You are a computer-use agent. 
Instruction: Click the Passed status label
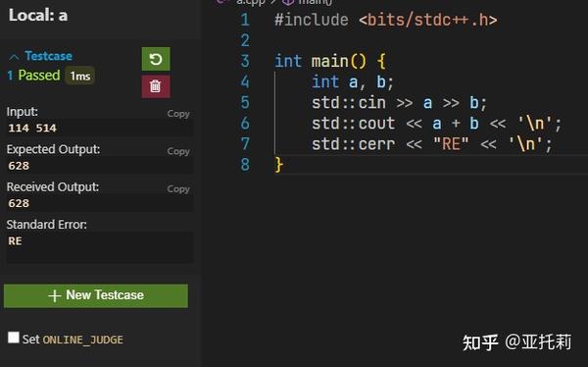pyautogui.click(x=39, y=76)
